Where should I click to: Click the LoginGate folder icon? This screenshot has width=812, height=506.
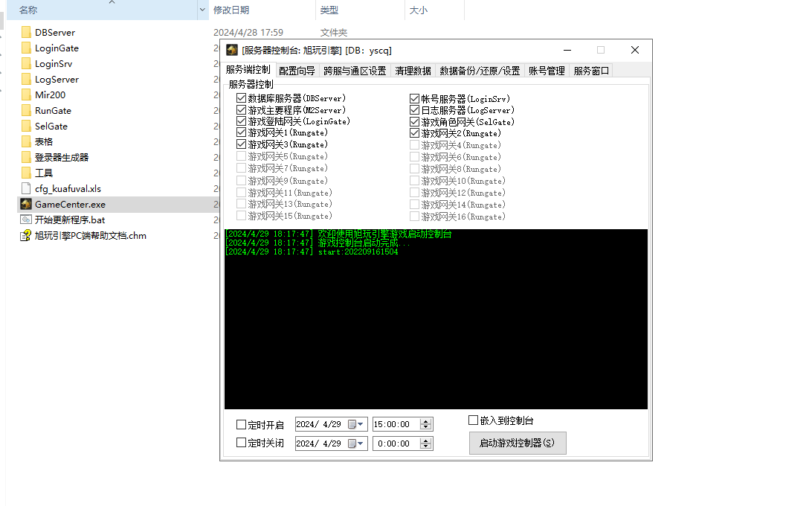[26, 48]
